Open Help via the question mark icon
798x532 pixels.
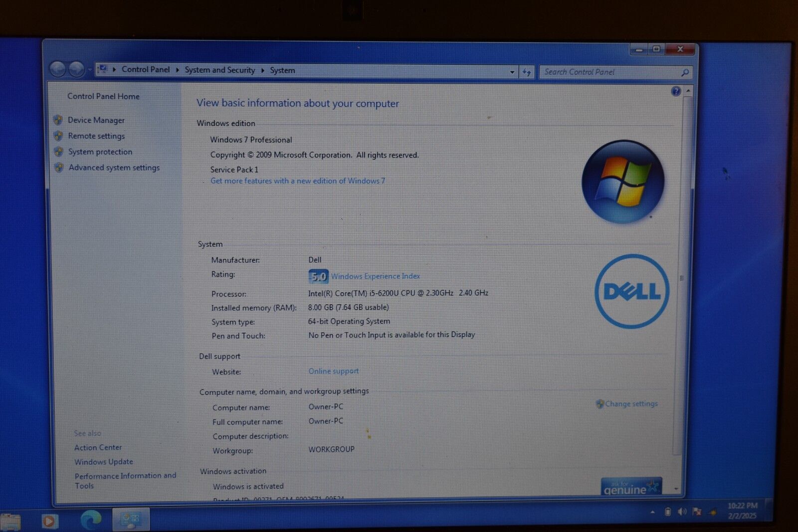676,91
